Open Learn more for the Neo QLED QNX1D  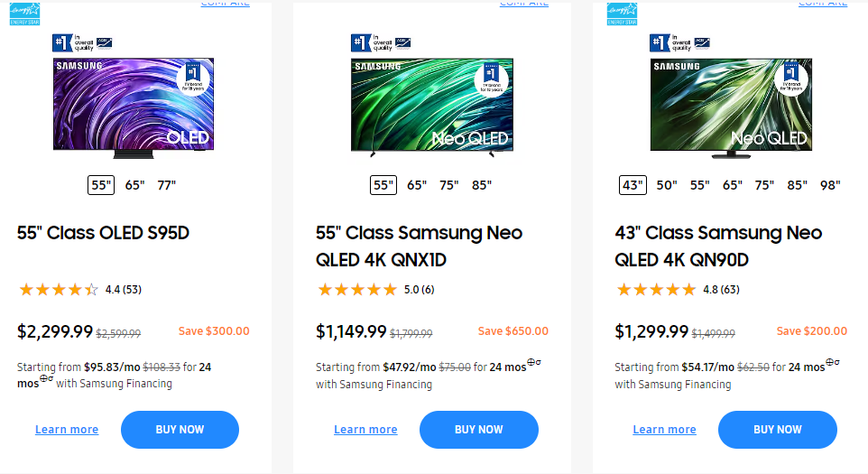[365, 430]
